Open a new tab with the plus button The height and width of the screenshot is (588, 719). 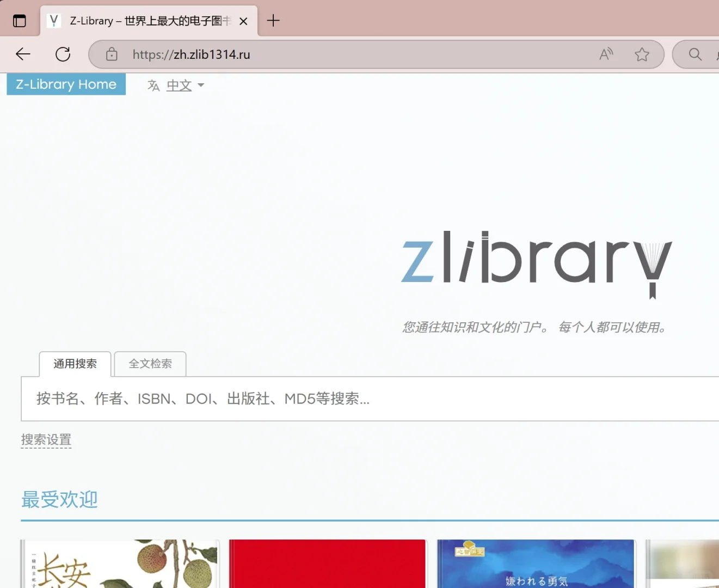point(273,21)
